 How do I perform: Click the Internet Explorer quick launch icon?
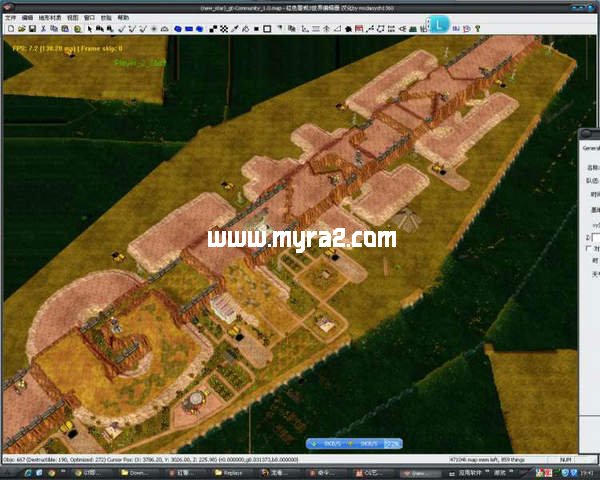point(28,473)
